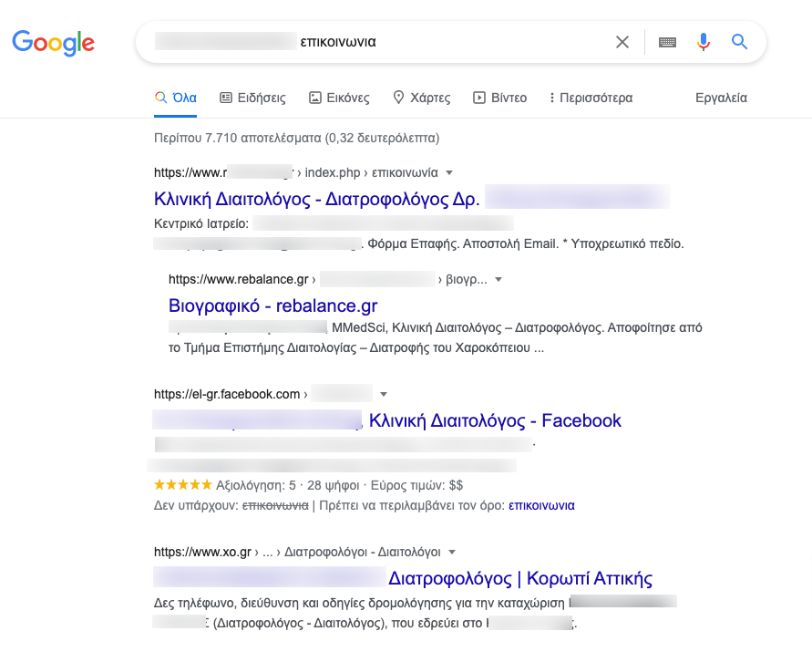Click the https://el-gr.facebook.com URL text
Viewport: 812px width, 652px height.
(x=227, y=395)
